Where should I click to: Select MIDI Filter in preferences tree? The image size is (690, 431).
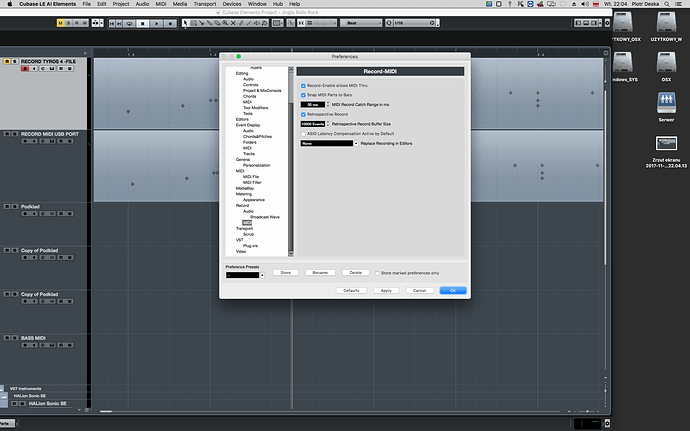pos(252,183)
